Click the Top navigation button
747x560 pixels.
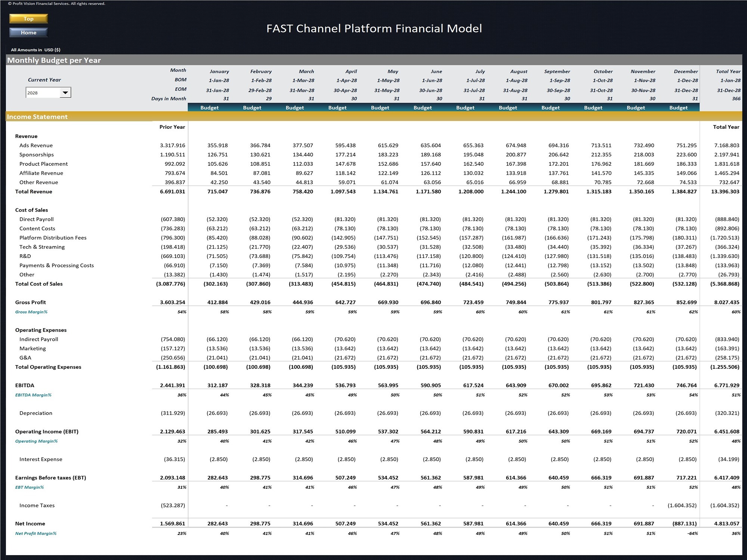tap(28, 18)
